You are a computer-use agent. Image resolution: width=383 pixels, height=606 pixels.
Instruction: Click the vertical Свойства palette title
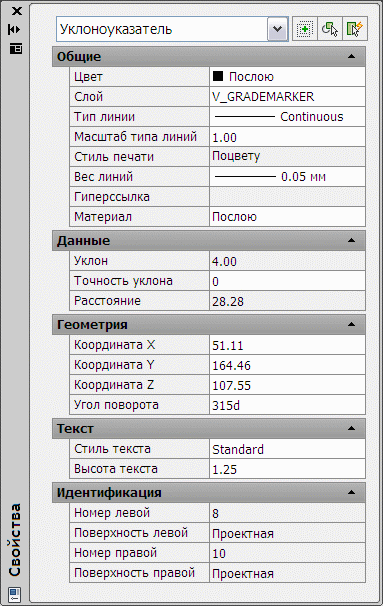pos(15,540)
